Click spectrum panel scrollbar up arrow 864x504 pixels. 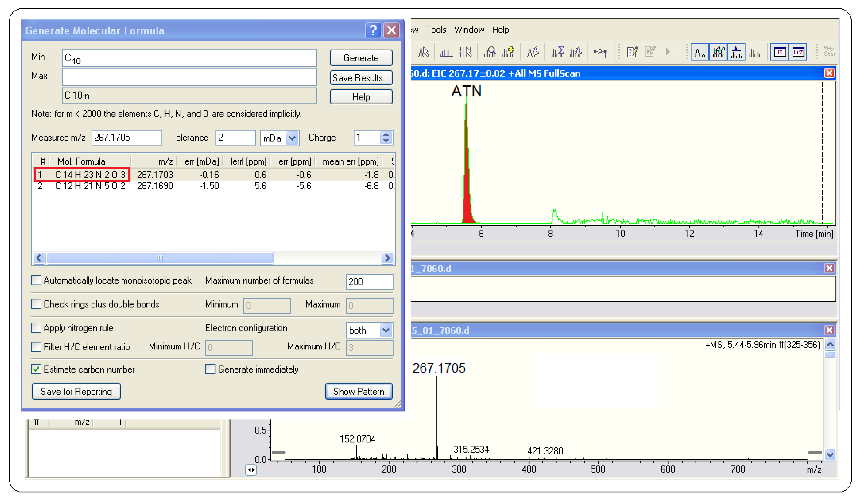click(830, 344)
